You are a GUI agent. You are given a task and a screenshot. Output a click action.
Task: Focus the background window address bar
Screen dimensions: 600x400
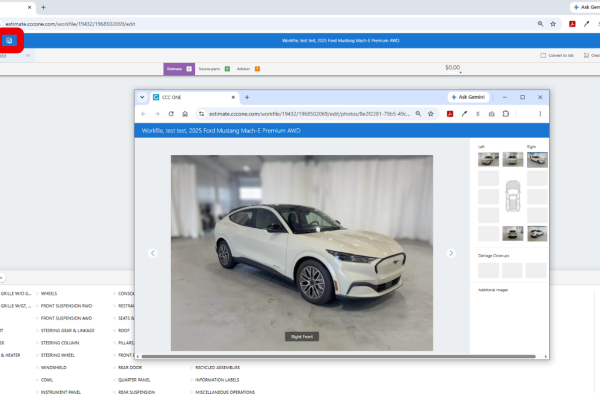[268, 24]
